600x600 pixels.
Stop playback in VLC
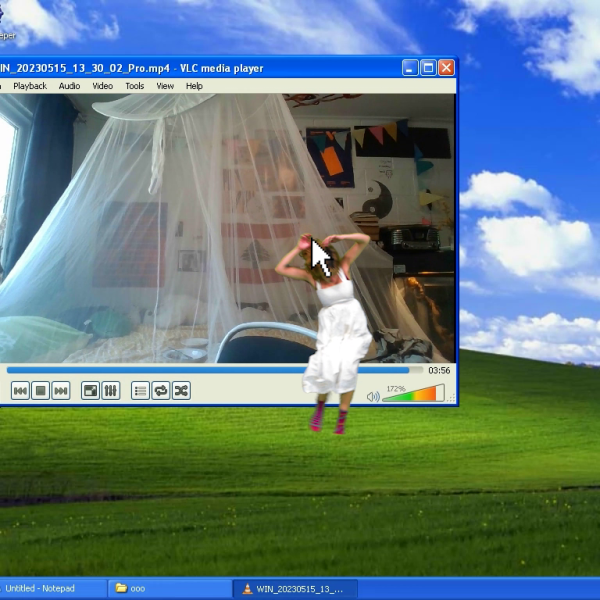pyautogui.click(x=41, y=391)
